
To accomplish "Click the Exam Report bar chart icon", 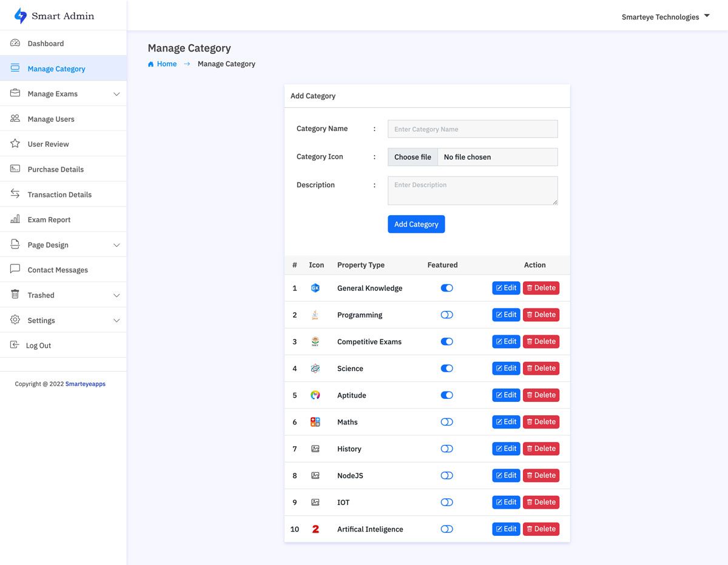I will pyautogui.click(x=15, y=219).
